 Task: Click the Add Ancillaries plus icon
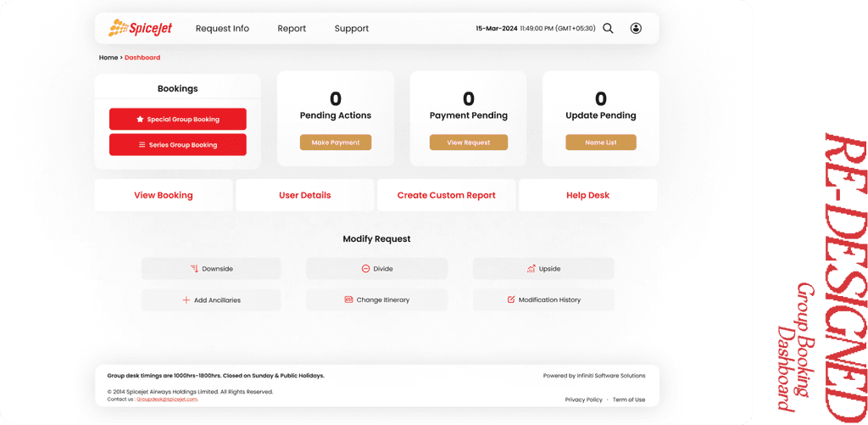click(186, 300)
